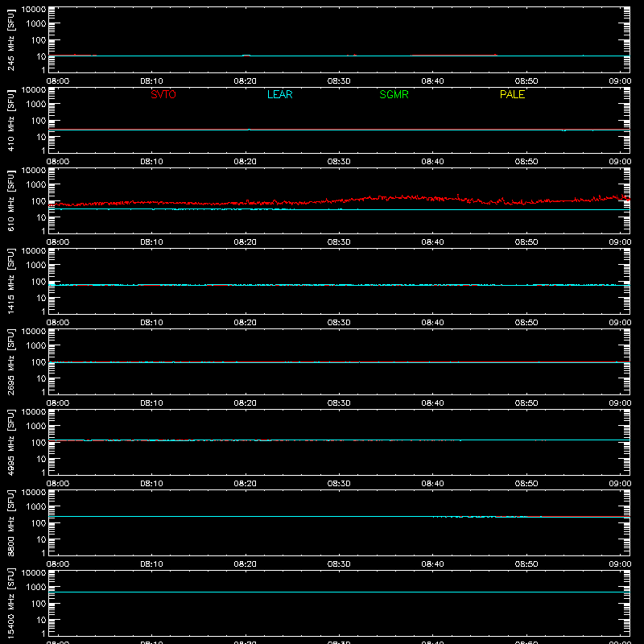
Task: Select the 410 MHz [SFU] axis title
Action: (x=11, y=120)
